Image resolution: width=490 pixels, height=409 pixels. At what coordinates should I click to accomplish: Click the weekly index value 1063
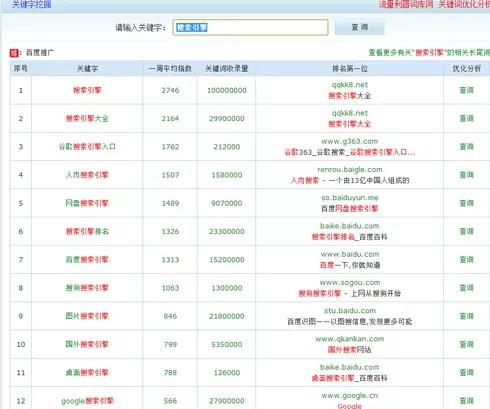pyautogui.click(x=170, y=288)
